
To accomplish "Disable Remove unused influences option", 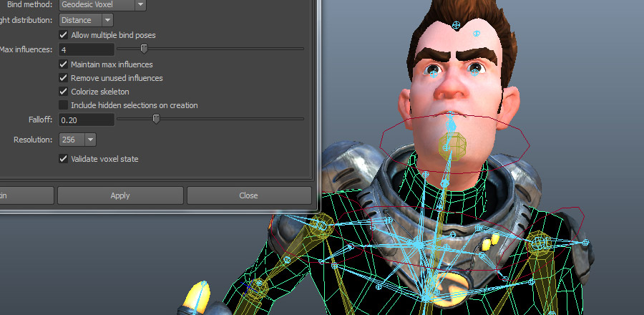I will 64,78.
